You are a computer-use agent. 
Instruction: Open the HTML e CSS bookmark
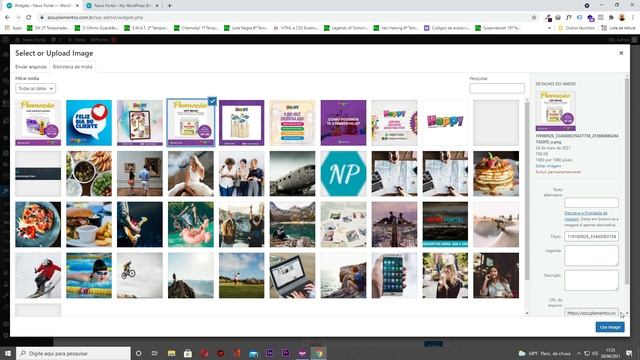296,28
